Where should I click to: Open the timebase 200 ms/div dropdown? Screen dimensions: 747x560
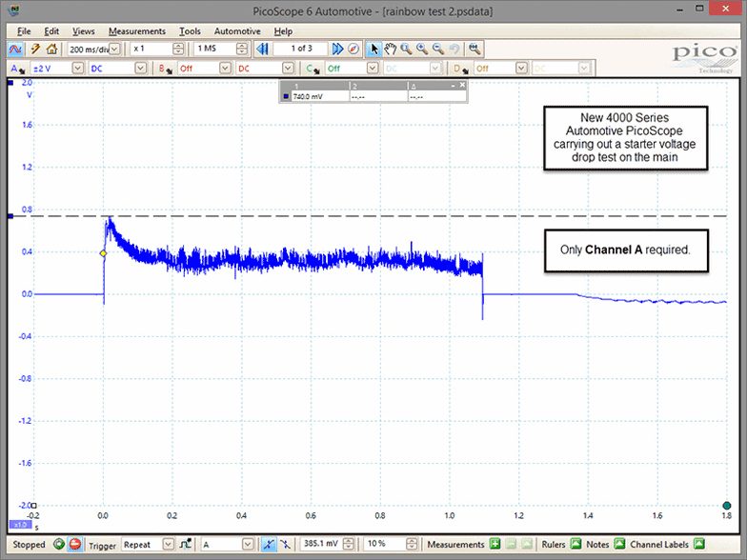pos(114,49)
